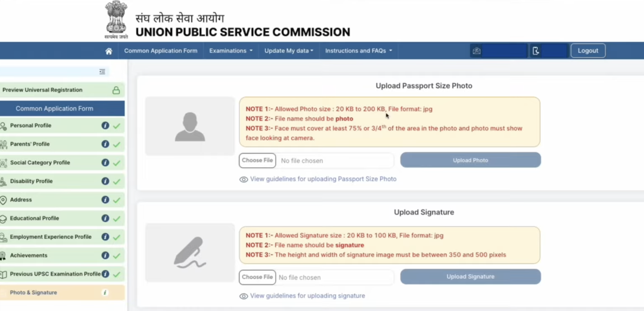This screenshot has height=311, width=644.
Task: Click info icon next to Address
Action: (105, 200)
